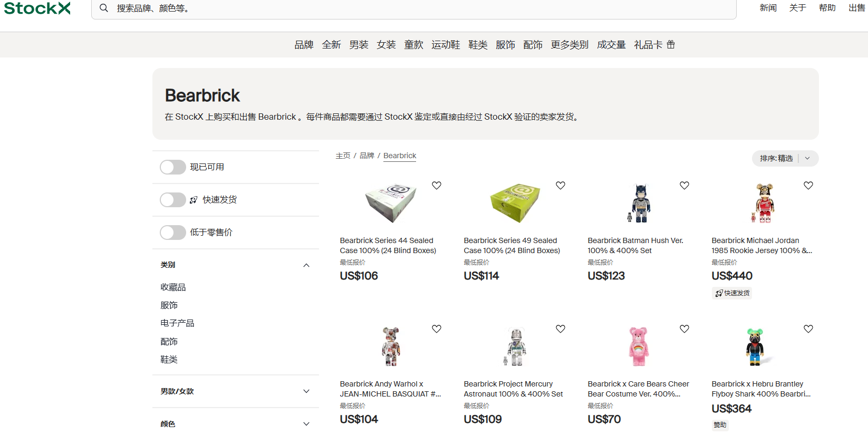
Task: Click the search input field
Action: (x=414, y=8)
